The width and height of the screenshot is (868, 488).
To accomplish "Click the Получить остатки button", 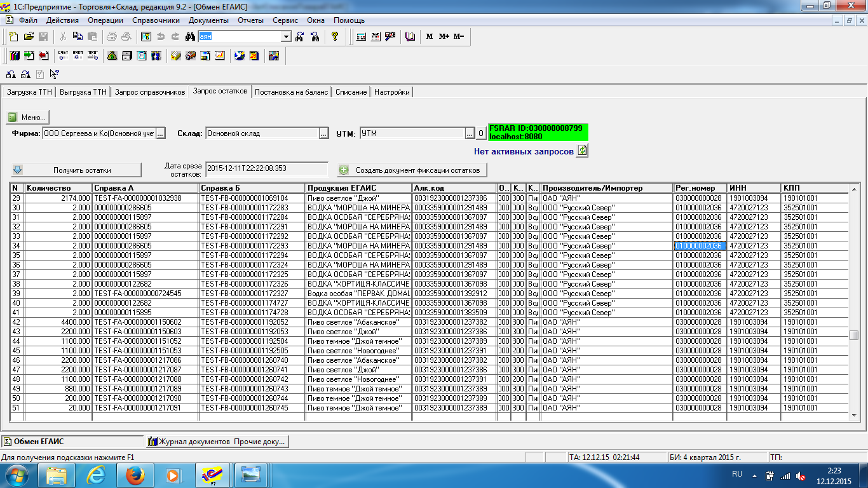I will point(76,170).
